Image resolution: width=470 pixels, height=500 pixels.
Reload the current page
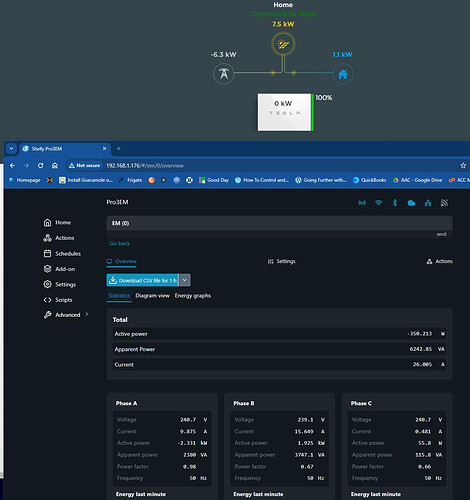point(40,166)
